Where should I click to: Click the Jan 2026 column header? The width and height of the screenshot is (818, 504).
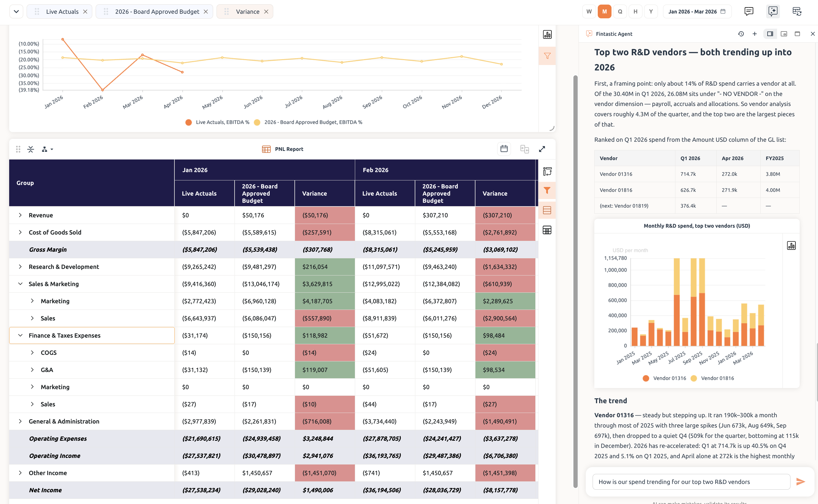[265, 170]
